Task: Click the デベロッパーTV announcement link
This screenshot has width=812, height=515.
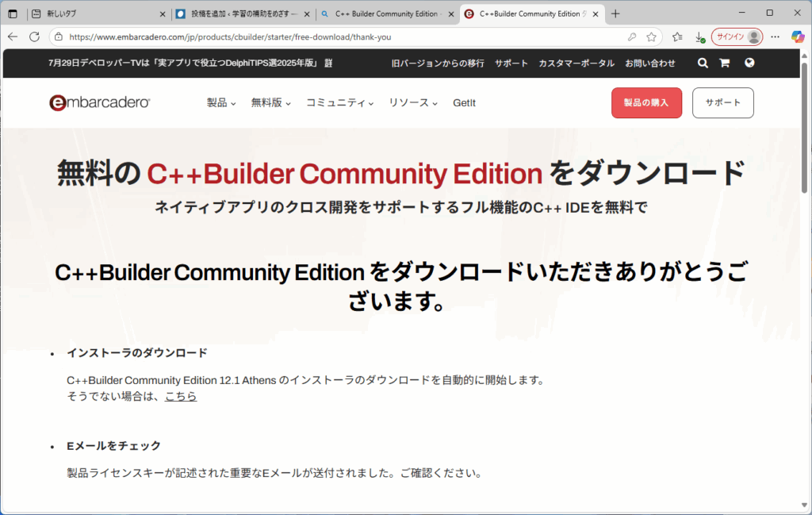Action: coord(190,63)
